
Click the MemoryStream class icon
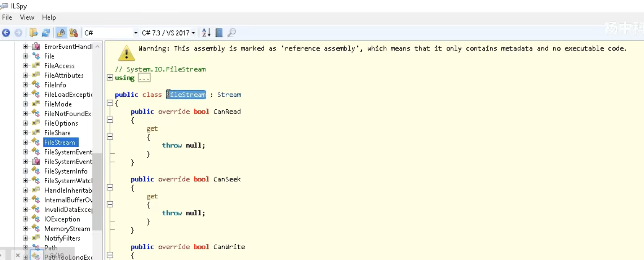click(36, 229)
